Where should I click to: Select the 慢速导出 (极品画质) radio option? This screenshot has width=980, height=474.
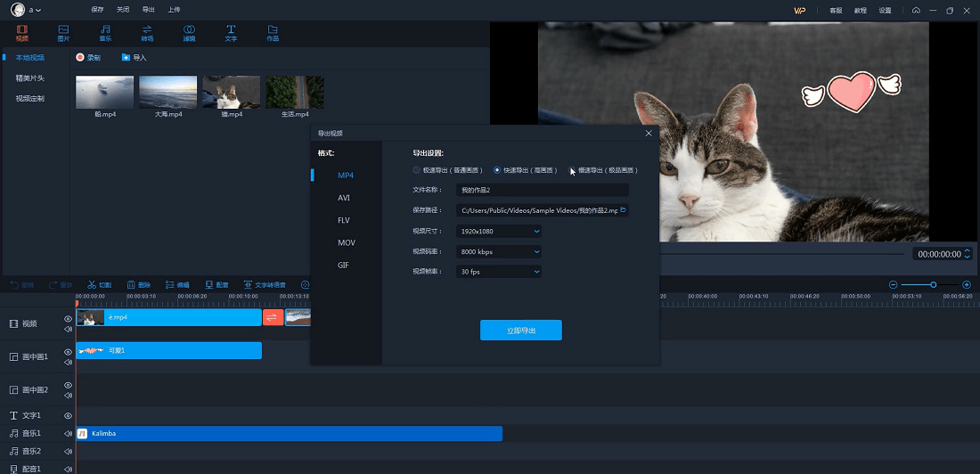pyautogui.click(x=573, y=170)
